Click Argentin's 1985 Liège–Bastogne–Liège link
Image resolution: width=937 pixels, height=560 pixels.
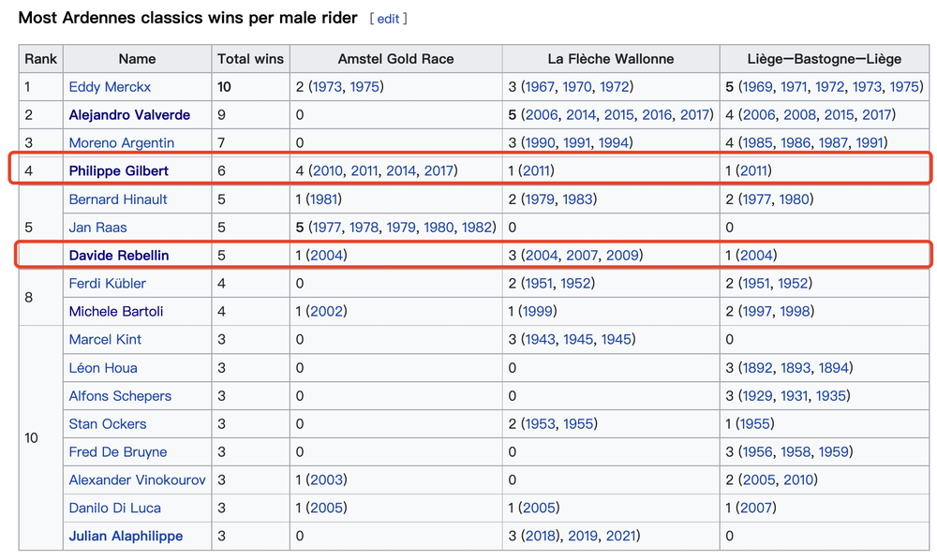click(x=757, y=142)
